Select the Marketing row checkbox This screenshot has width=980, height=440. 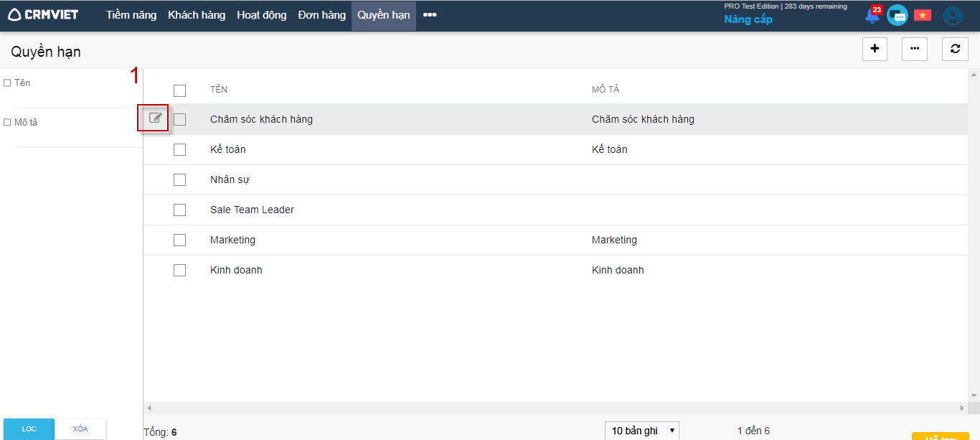(x=179, y=240)
